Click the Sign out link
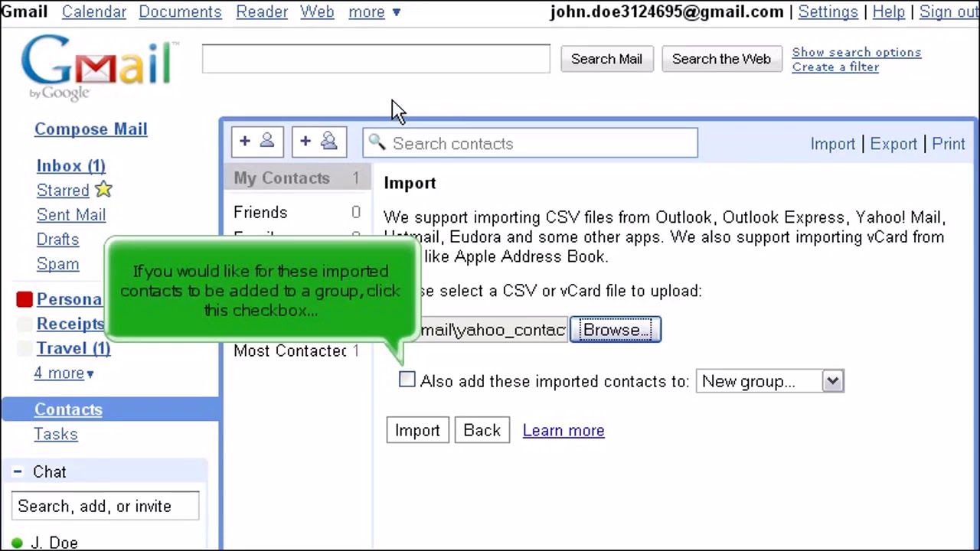This screenshot has width=980, height=551. tap(949, 12)
